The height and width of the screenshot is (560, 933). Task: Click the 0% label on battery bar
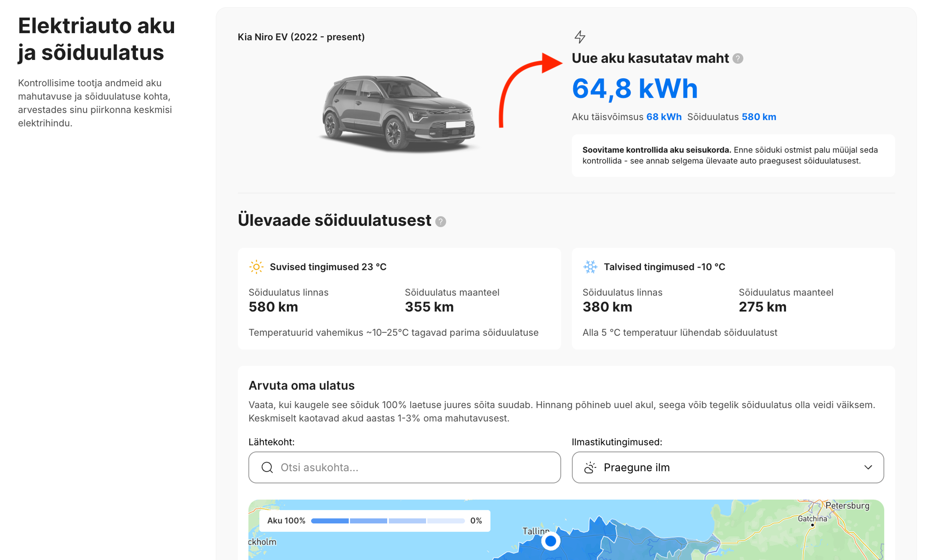[476, 521]
